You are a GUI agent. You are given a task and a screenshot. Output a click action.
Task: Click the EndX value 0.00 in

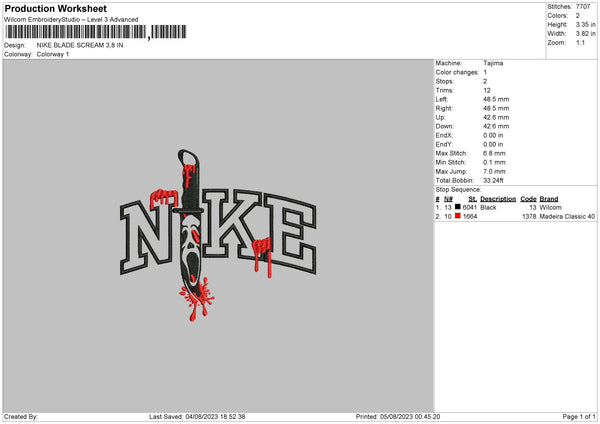[x=493, y=135]
